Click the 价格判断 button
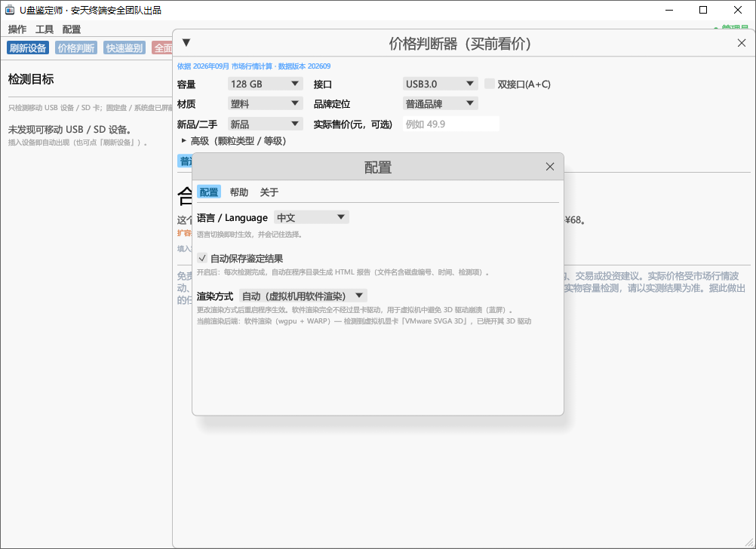Screen dimensions: 756x549 76,48
